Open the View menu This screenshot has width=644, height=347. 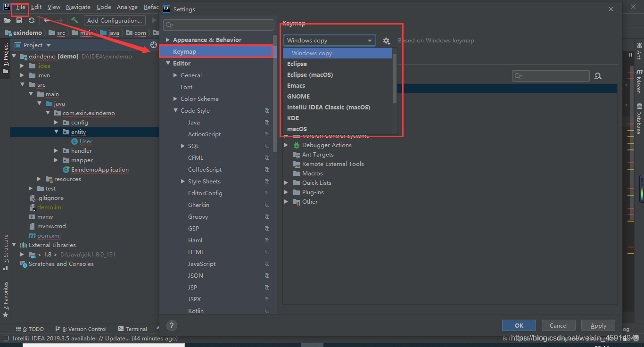(54, 7)
